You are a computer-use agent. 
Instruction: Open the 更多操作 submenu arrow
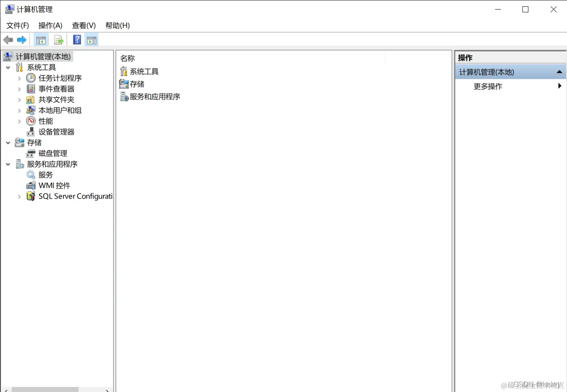pos(560,86)
